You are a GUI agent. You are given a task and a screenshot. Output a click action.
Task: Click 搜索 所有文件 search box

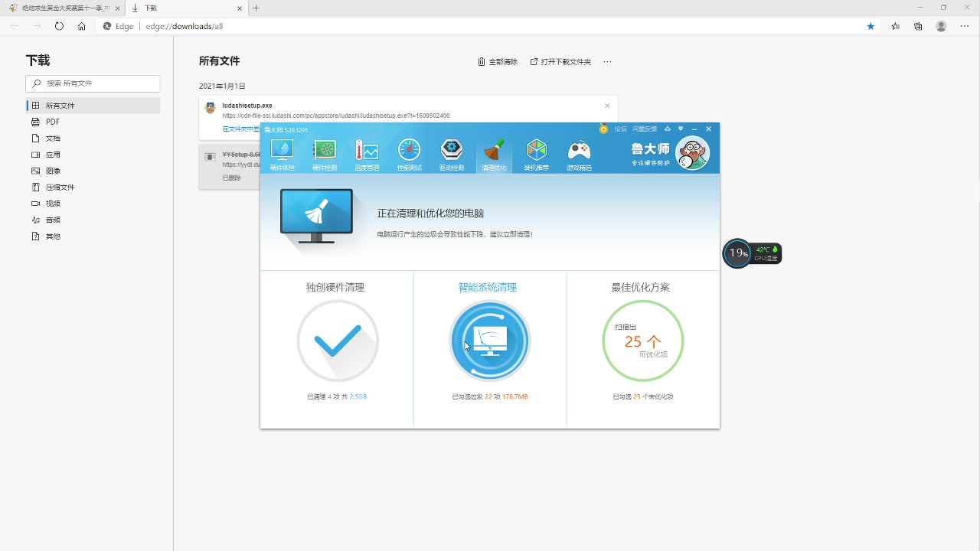pyautogui.click(x=93, y=83)
